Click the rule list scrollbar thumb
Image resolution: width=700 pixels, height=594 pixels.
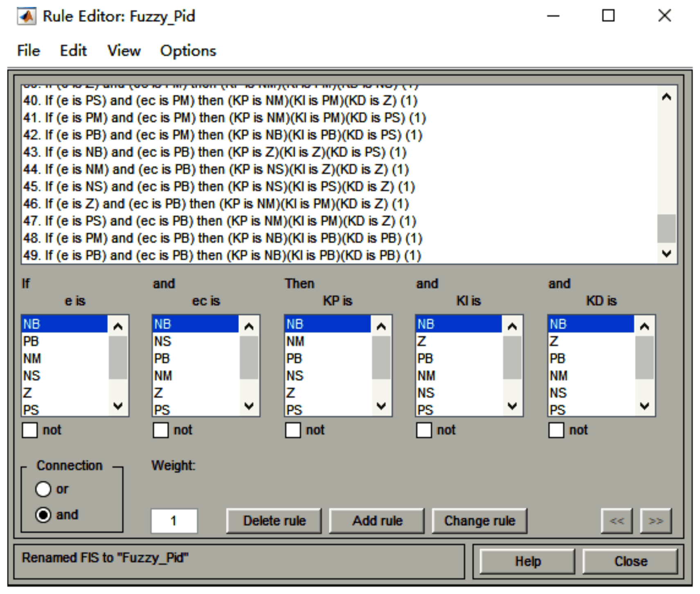(x=666, y=229)
